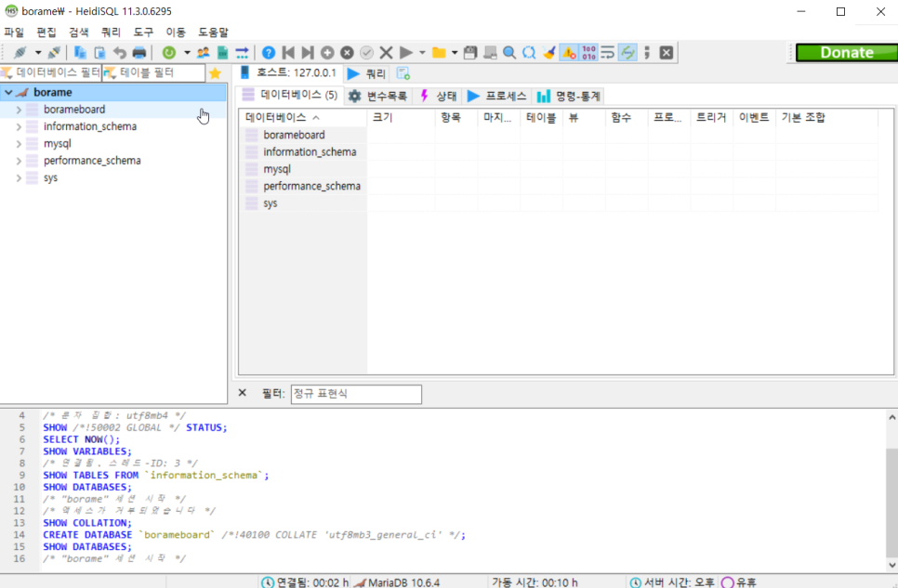898x588 pixels.
Task: Switch to the 변수목록 tab
Action: click(x=378, y=97)
